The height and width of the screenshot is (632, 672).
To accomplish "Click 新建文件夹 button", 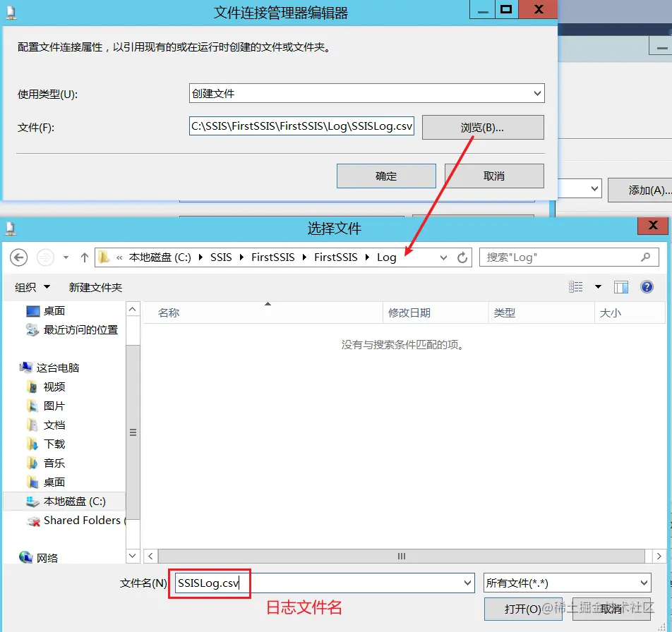I will point(95,287).
